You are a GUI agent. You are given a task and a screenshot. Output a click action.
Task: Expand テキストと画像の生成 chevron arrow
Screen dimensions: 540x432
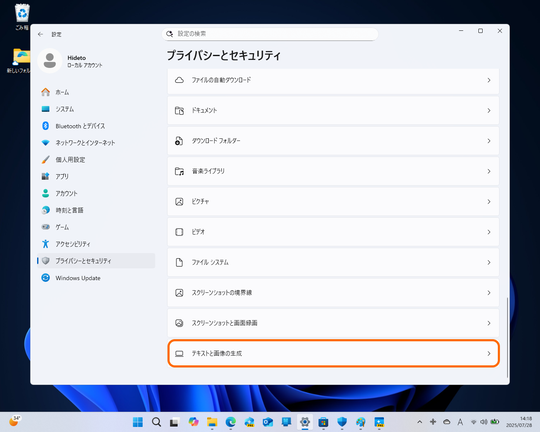(489, 353)
